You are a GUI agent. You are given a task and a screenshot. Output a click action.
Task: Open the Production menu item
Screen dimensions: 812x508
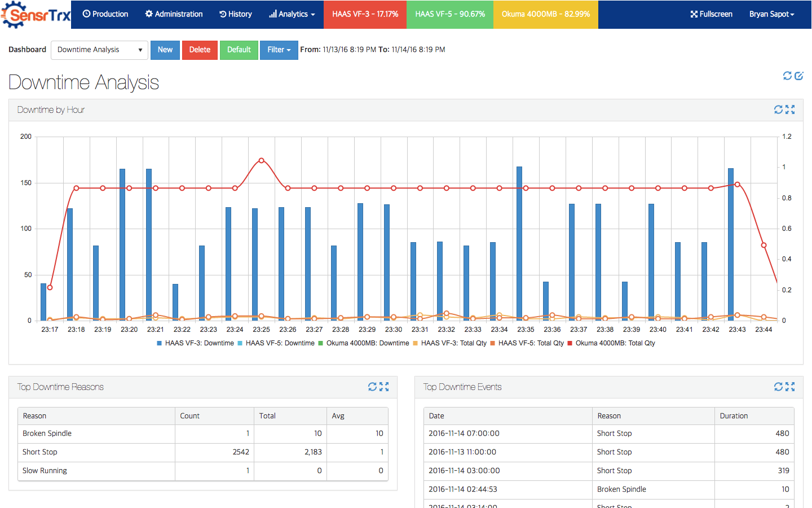[x=105, y=14]
